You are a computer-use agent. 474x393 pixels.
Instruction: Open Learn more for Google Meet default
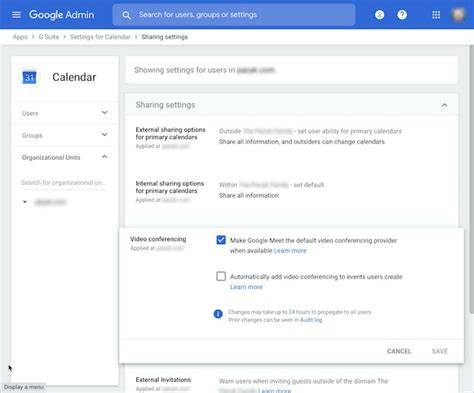click(290, 251)
